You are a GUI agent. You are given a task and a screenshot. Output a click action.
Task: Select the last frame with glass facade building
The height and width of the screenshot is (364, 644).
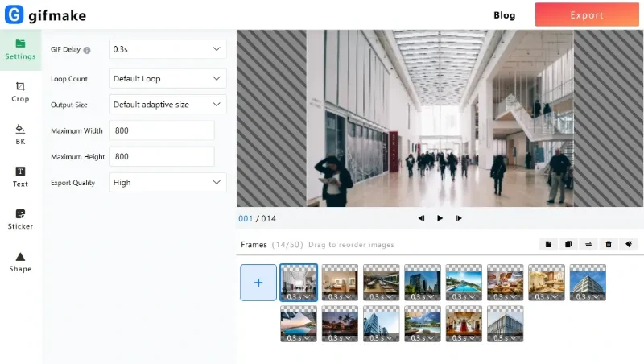(506, 324)
